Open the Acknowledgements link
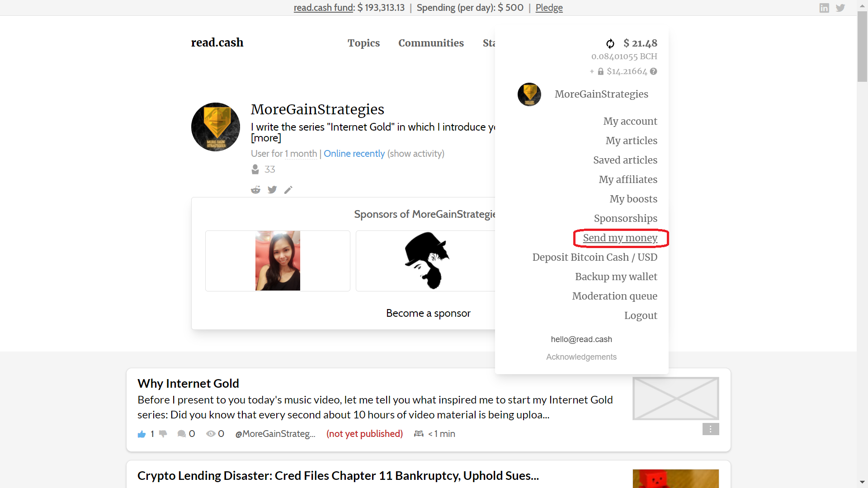This screenshot has width=868, height=488. tap(581, 357)
